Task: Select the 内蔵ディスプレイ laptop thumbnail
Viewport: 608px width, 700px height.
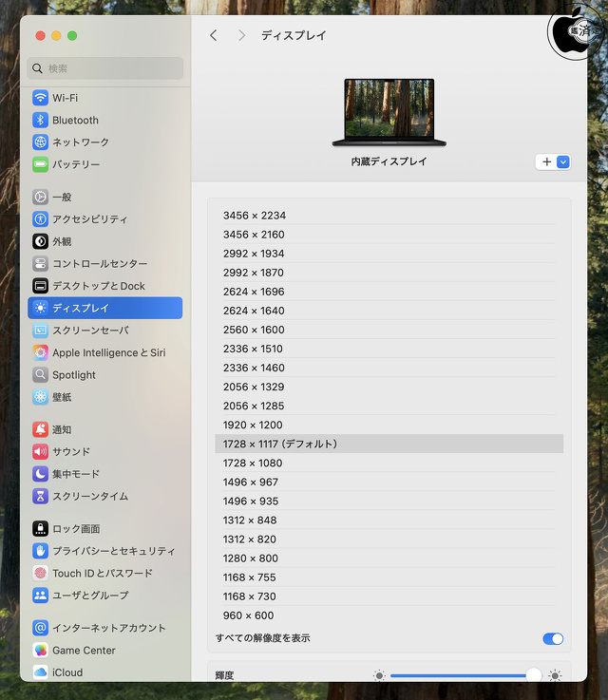Action: tap(389, 112)
